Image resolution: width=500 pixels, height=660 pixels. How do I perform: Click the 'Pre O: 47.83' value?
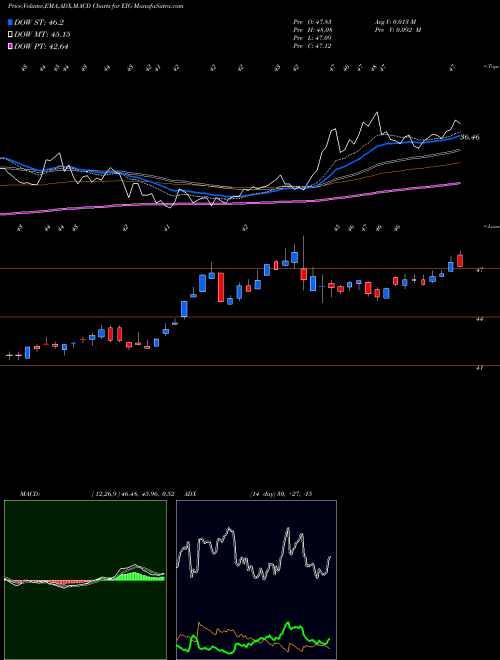[x=312, y=22]
